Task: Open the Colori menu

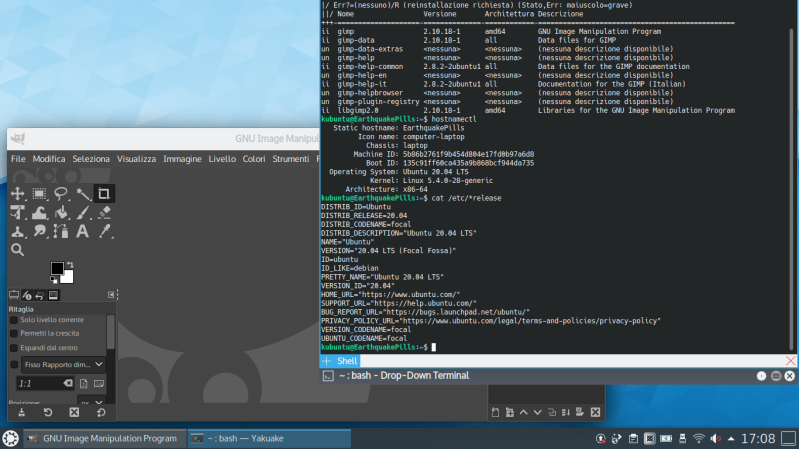Action: tap(254, 159)
